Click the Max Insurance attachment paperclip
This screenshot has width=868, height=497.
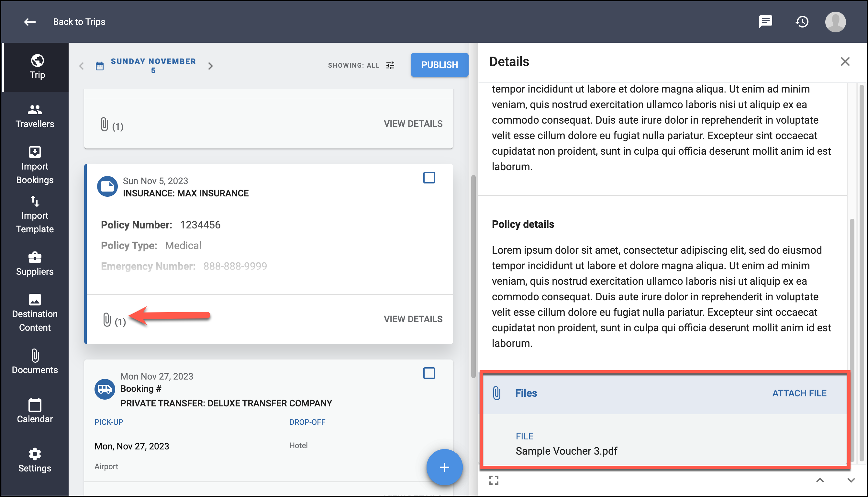pos(106,320)
